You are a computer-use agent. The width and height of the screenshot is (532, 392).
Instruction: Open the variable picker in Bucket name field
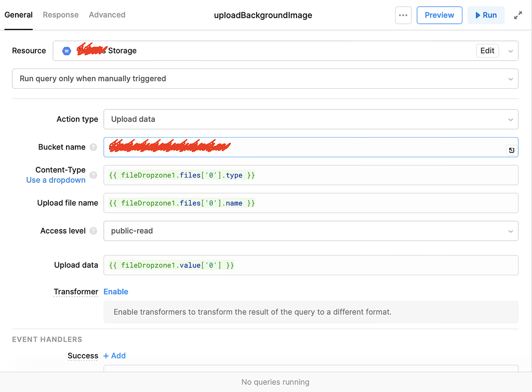(x=511, y=149)
